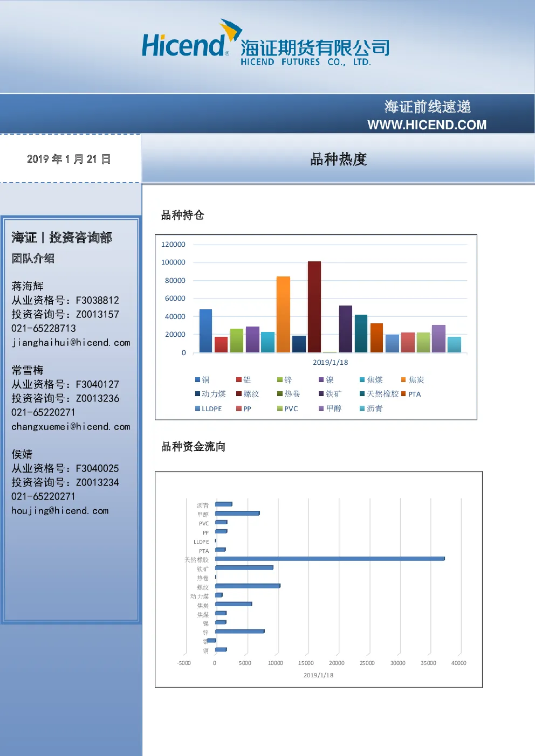Click the changxuemei@hicend.com email address
The image size is (535, 756).
click(x=71, y=427)
